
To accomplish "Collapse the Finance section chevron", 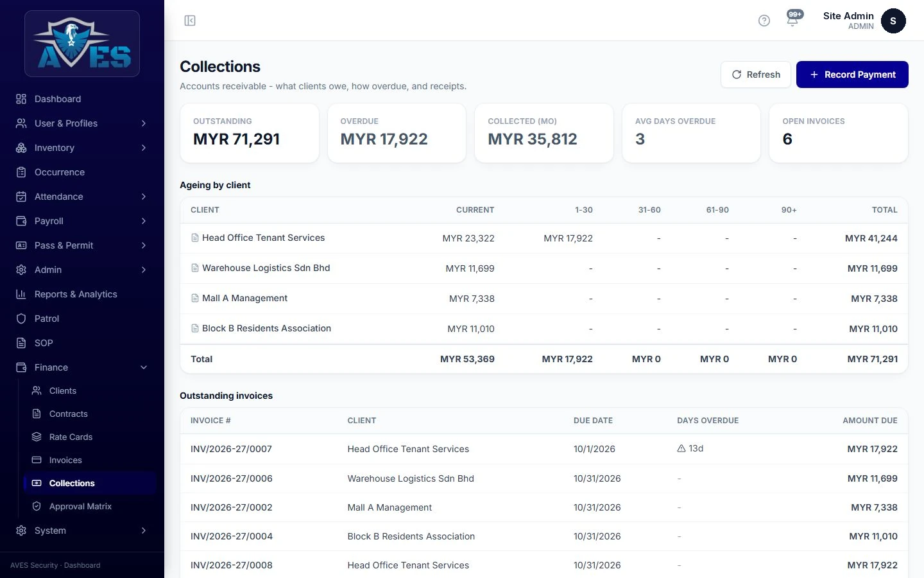I will [144, 367].
